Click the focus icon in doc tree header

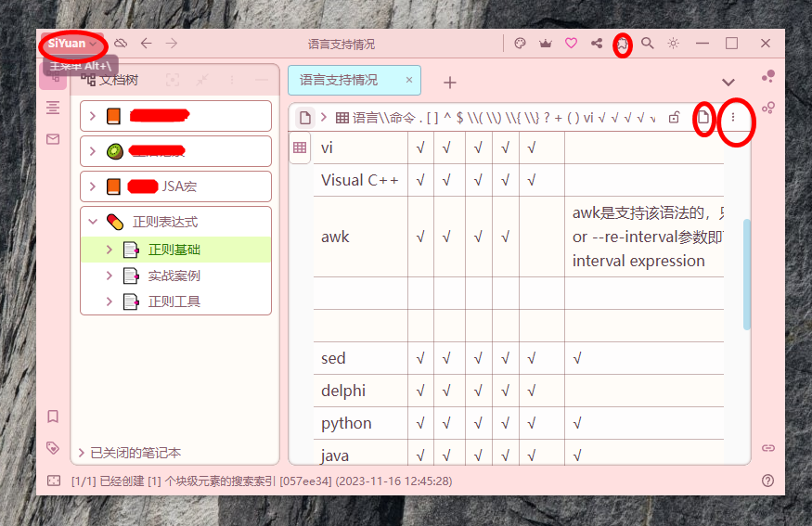coord(173,80)
